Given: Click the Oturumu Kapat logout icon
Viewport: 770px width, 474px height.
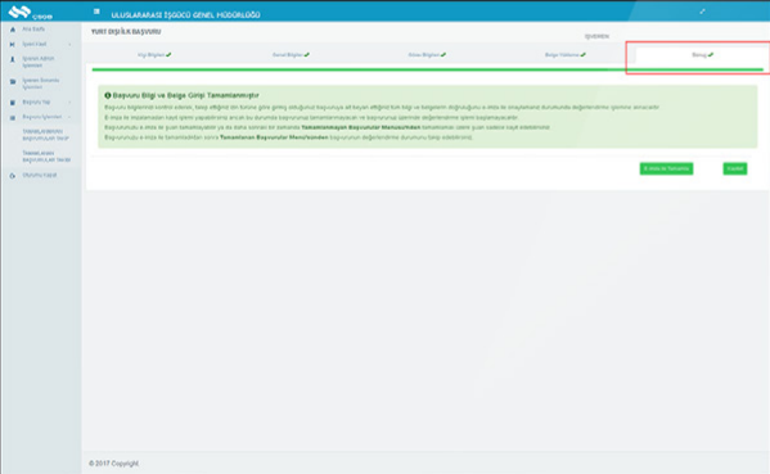Looking at the screenshot, I should tap(12, 175).
